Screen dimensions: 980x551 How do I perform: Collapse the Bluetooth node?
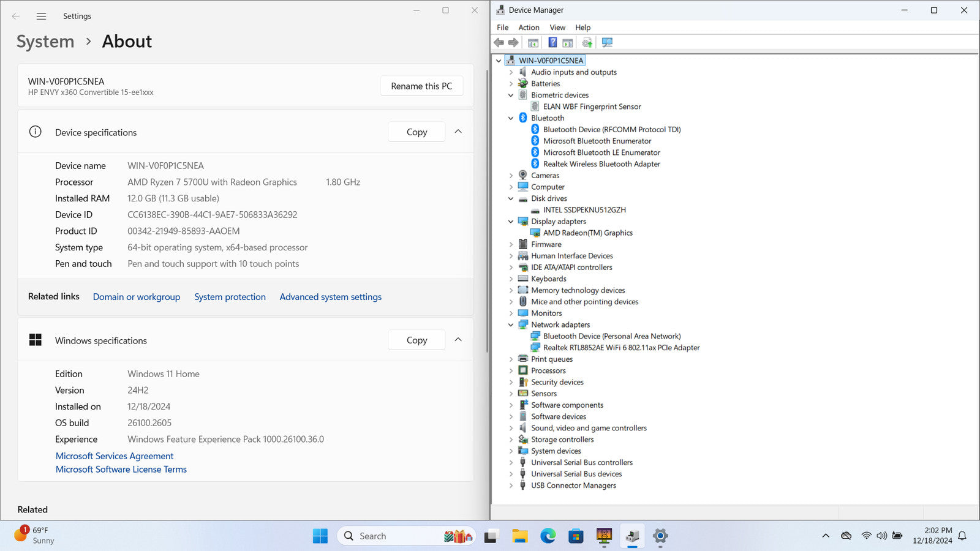[x=511, y=118]
